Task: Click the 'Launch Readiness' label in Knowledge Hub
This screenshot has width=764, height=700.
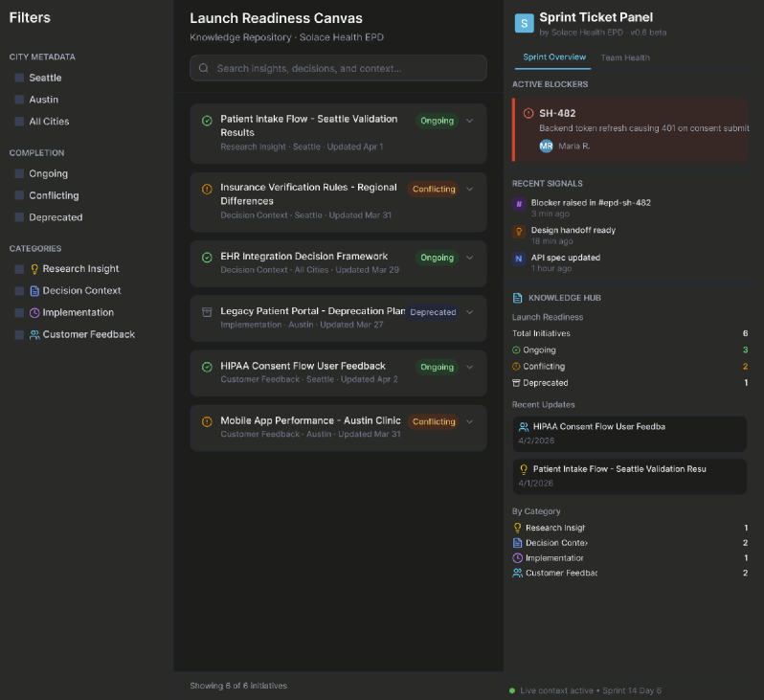Action: pos(548,317)
